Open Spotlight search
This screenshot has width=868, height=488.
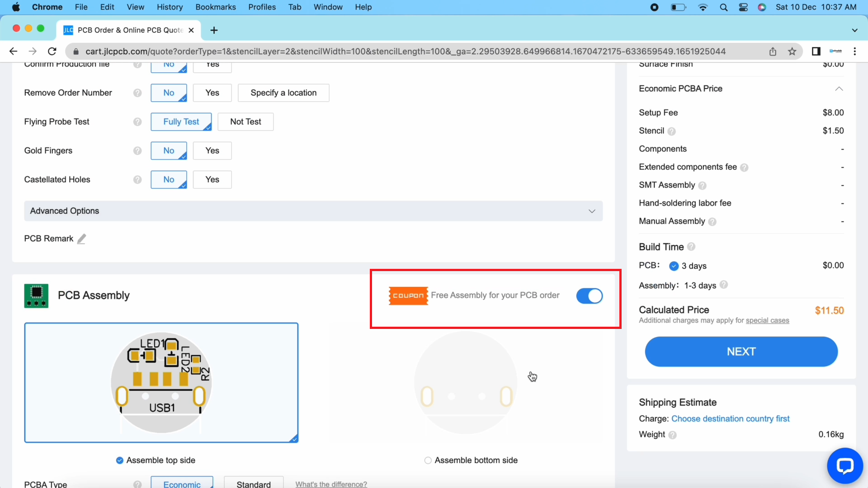coord(724,7)
